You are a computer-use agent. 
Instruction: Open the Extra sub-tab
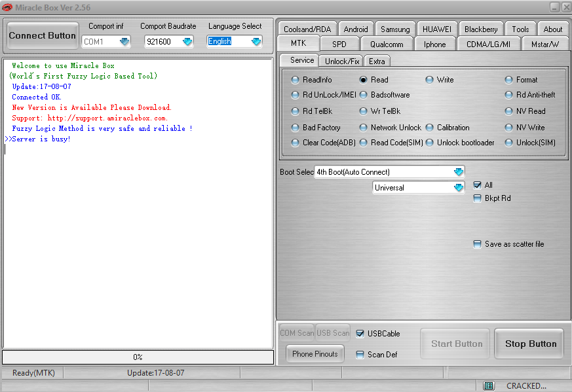click(377, 62)
